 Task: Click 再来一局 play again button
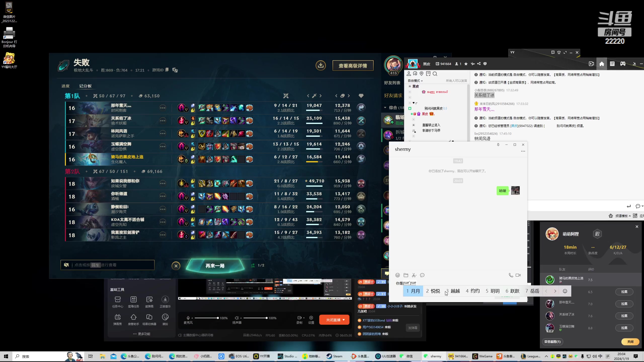tap(215, 266)
